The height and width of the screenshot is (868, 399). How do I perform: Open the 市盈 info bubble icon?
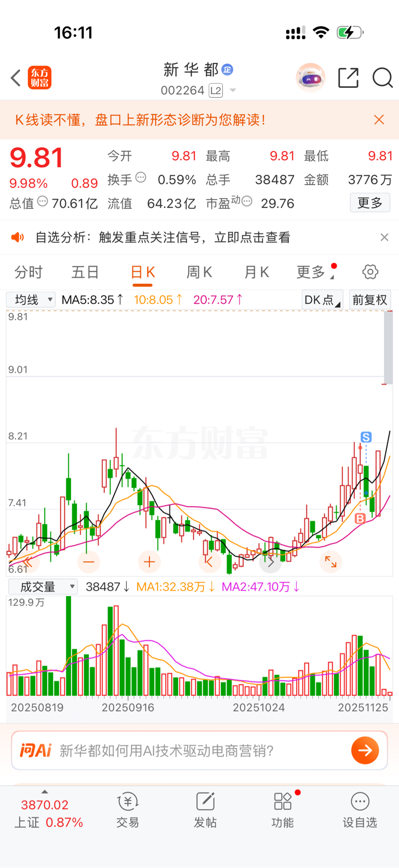[x=247, y=201]
